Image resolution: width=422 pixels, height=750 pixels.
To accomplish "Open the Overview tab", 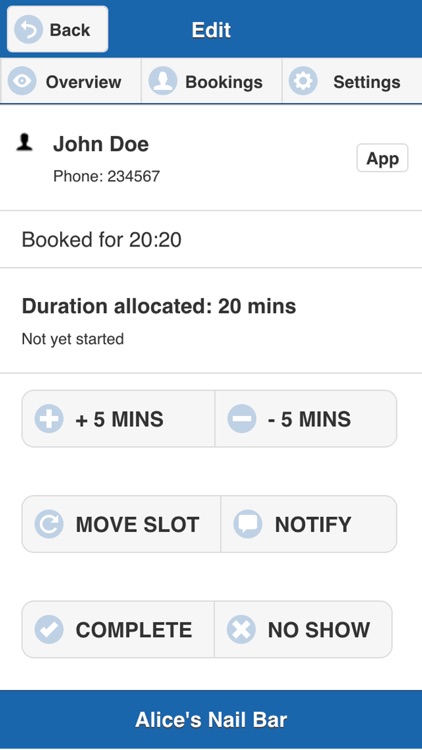I will pos(71,81).
